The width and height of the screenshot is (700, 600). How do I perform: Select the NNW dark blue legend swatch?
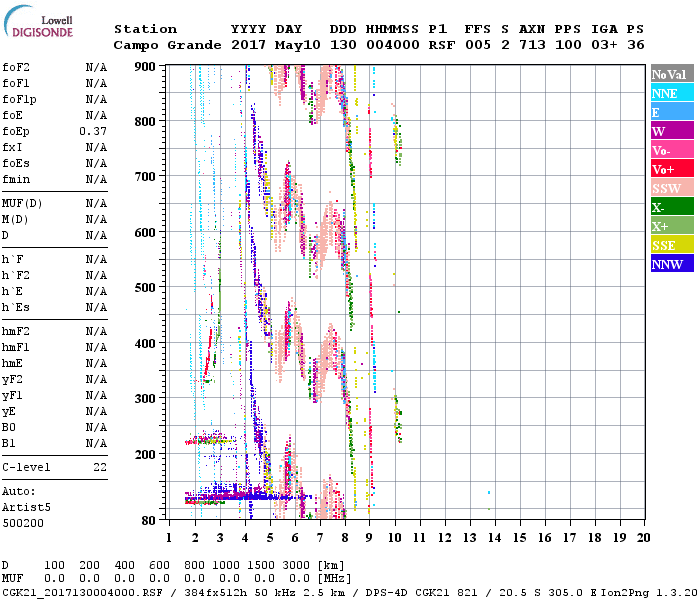point(672,263)
